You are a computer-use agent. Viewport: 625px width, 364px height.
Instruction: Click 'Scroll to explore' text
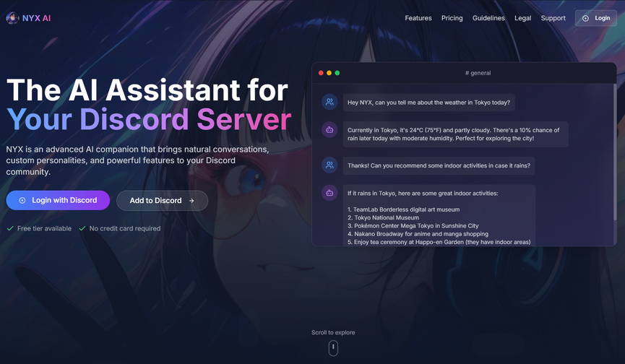point(333,332)
